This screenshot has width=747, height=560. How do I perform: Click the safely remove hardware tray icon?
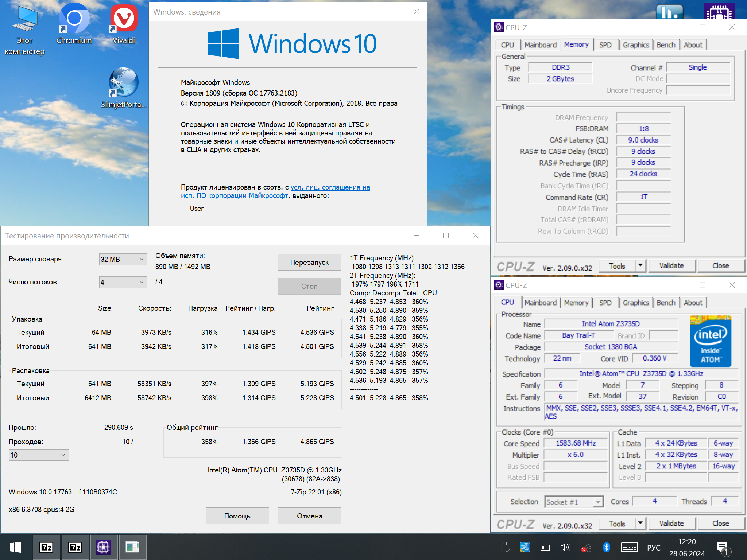[x=505, y=547]
